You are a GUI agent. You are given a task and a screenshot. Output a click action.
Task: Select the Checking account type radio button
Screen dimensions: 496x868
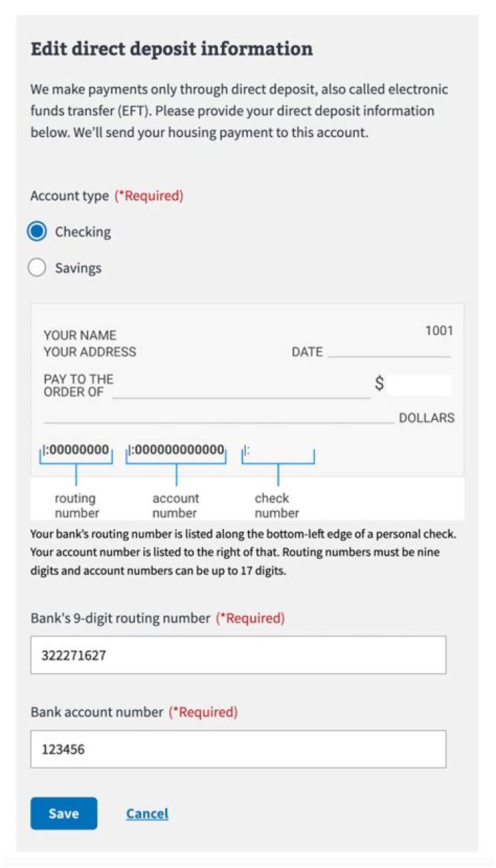click(x=38, y=232)
